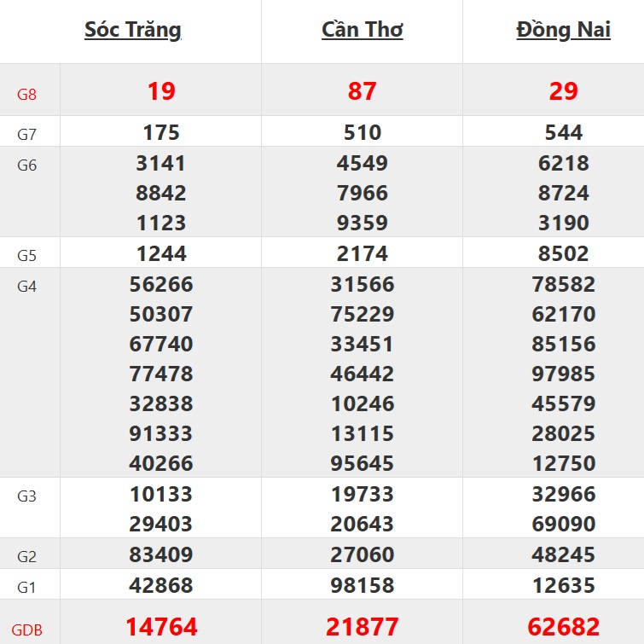
Task: Click the G4 row label
Action: pos(27,287)
